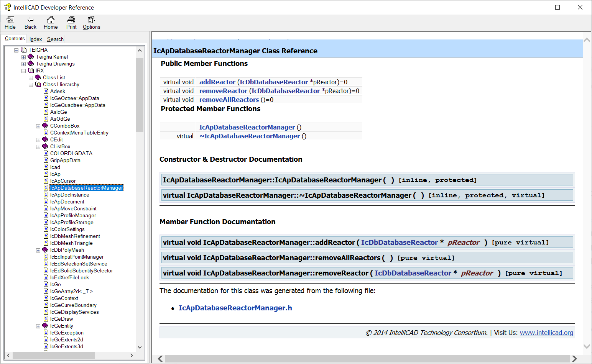Click the IcApCursor page icon
592x364 pixels.
(46, 181)
